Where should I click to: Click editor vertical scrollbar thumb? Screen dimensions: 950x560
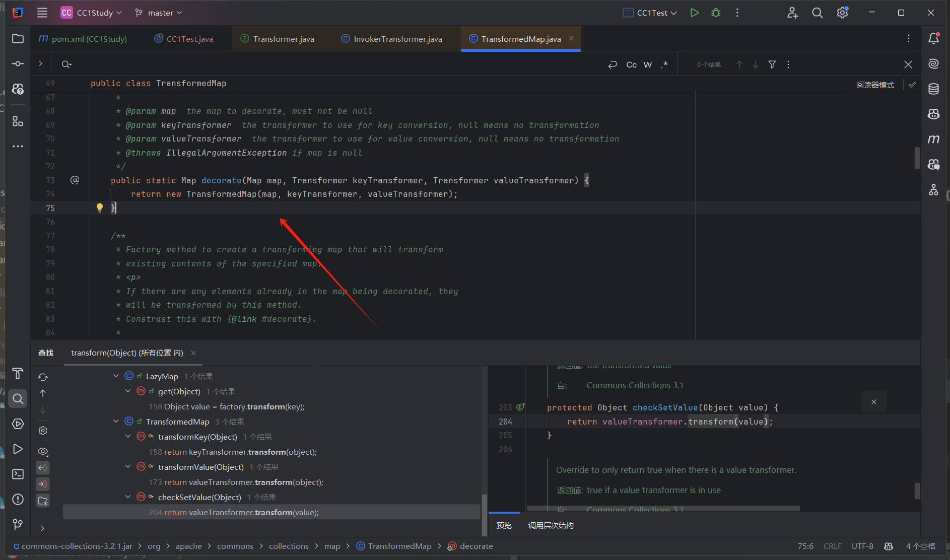coord(917,158)
